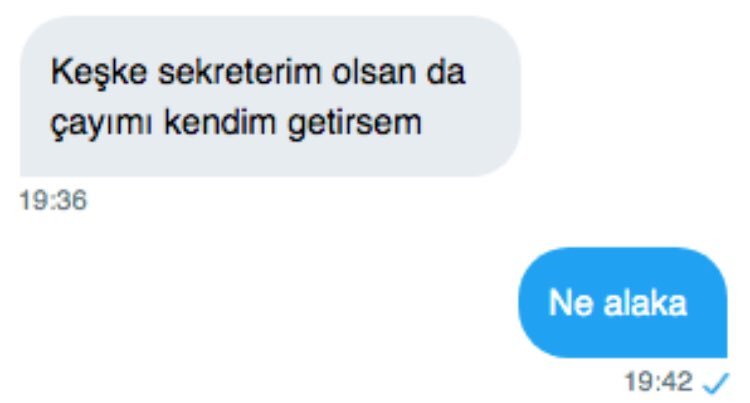The height and width of the screenshot is (403, 750).
Task: Click empty padding right of 'getirsem' inside bubble
Action: 469,124
